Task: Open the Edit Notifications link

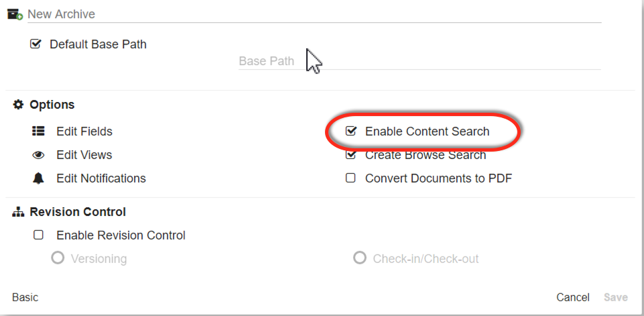Action: pos(101,178)
